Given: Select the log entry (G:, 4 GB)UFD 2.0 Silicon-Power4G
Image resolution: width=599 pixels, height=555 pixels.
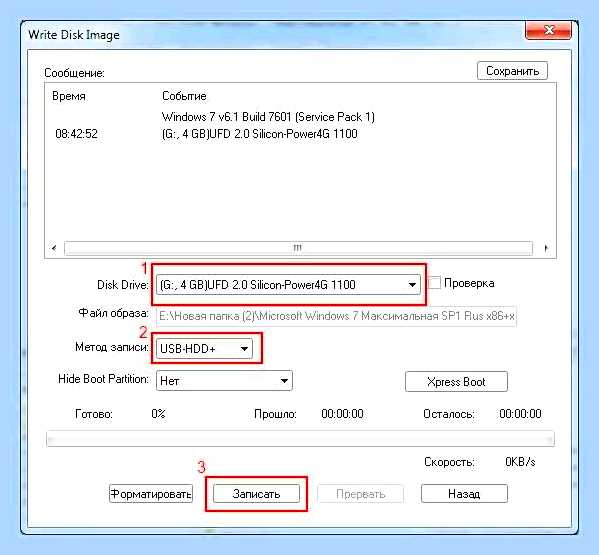Looking at the screenshot, I should pyautogui.click(x=259, y=134).
